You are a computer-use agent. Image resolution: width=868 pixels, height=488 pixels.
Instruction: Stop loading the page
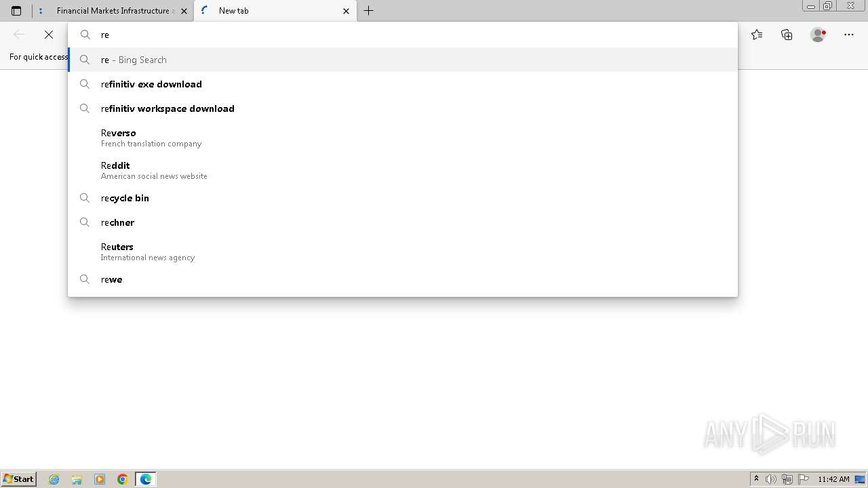(49, 35)
